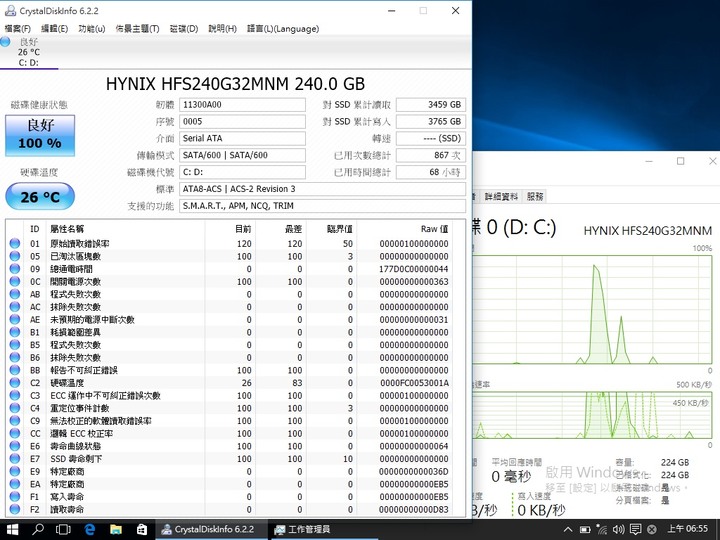
Task: Click the status icon of row AC
Action: coord(15,307)
